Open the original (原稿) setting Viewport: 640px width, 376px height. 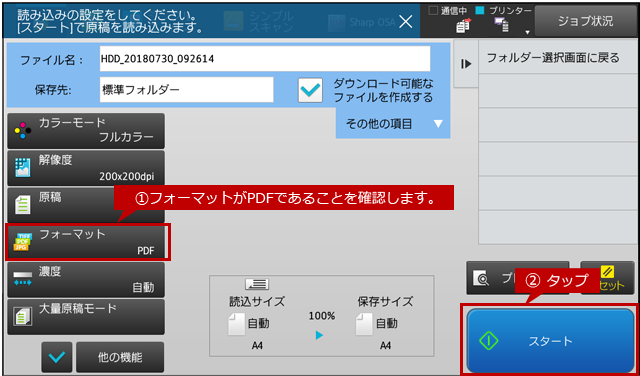(x=86, y=205)
